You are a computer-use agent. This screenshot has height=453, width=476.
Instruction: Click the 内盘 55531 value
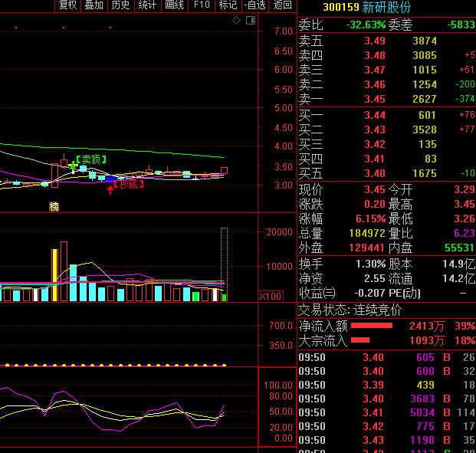point(460,248)
